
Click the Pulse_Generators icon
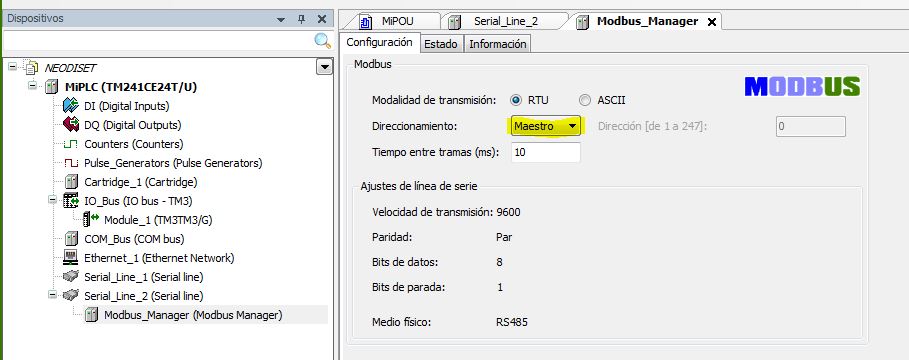71,163
